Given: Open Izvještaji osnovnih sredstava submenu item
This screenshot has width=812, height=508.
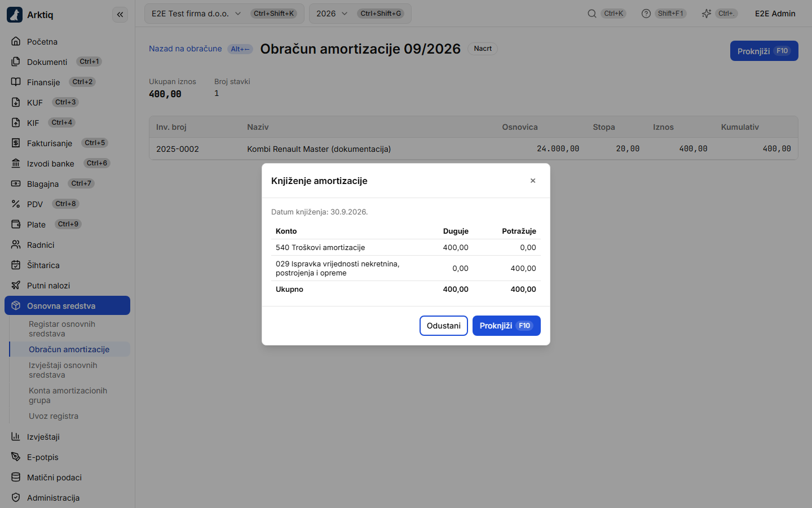Looking at the screenshot, I should click(x=70, y=370).
